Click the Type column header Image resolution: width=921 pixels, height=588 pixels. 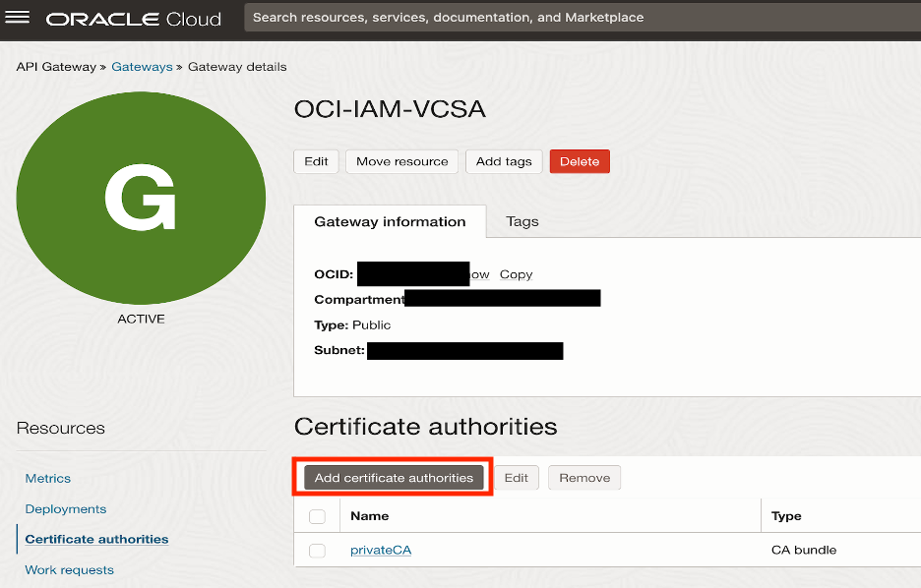tap(786, 516)
